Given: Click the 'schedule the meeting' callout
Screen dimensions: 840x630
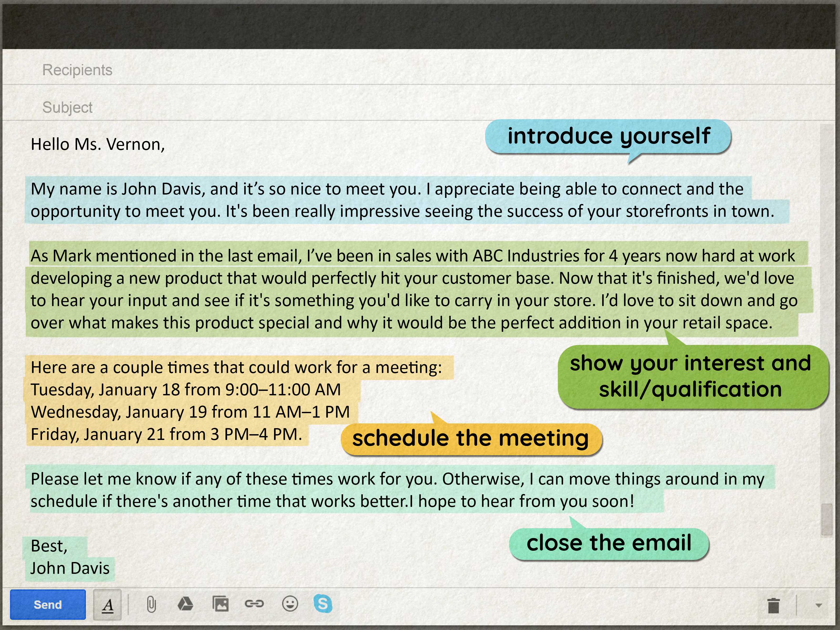Looking at the screenshot, I should click(x=471, y=439).
